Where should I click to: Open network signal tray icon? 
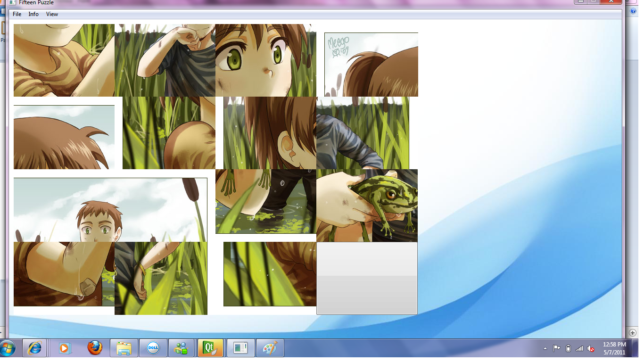click(579, 349)
